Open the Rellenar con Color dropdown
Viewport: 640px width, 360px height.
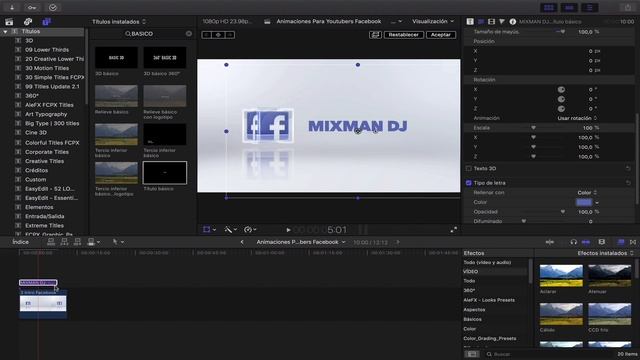pos(587,193)
